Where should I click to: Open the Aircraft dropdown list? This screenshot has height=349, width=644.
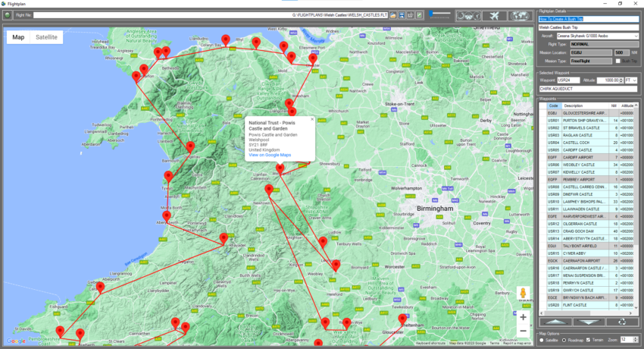point(636,36)
